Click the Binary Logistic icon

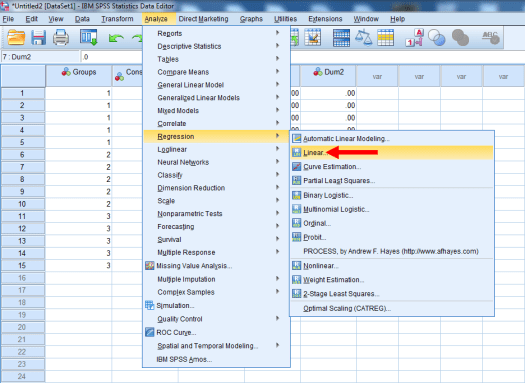click(x=296, y=195)
